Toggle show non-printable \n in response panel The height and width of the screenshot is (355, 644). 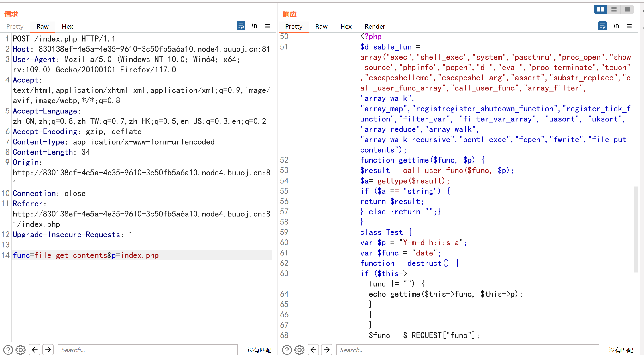click(616, 26)
